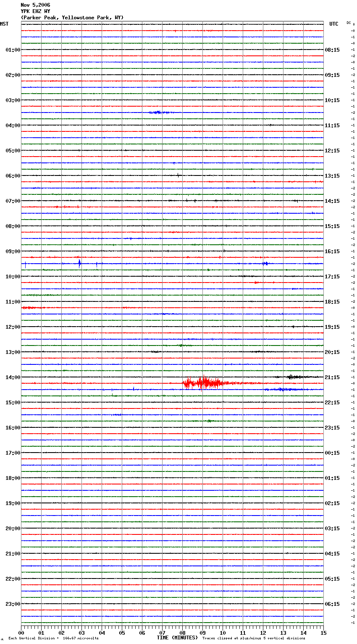The width and height of the screenshot is (357, 644).
Task: Click minute tick label 00 on bottom axis
Action: click(21, 633)
